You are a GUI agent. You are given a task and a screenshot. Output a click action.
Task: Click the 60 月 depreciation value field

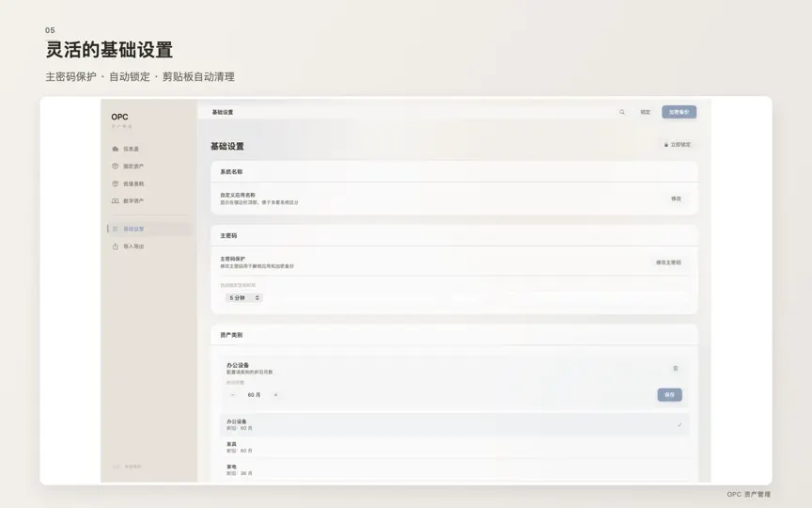(x=255, y=395)
